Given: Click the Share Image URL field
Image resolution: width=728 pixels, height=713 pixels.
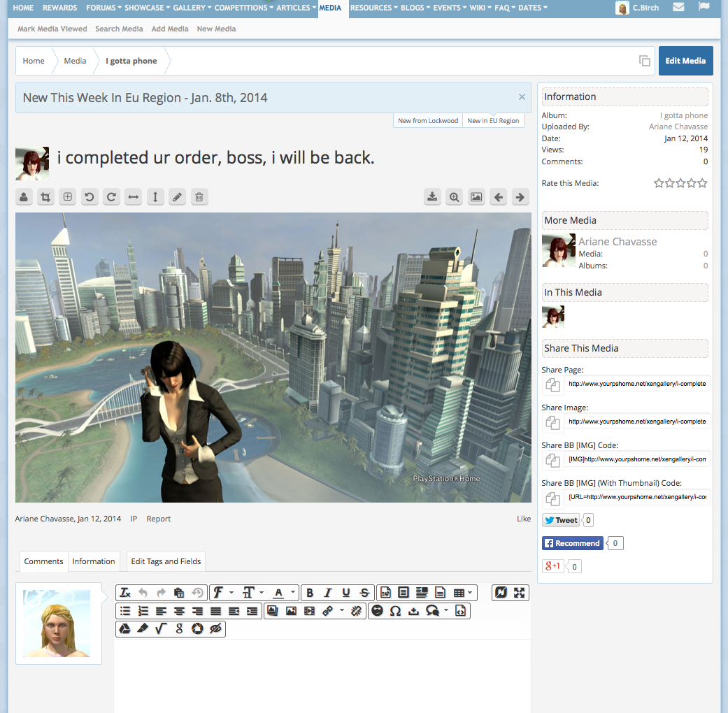Looking at the screenshot, I should [637, 422].
